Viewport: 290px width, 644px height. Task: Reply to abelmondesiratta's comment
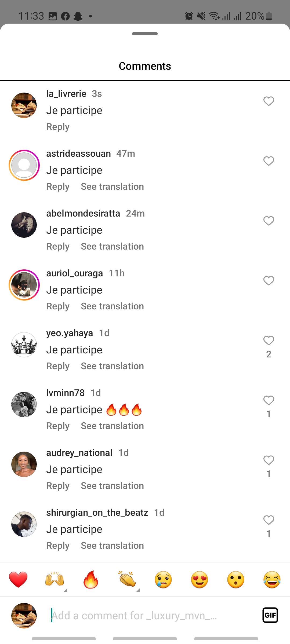(58, 246)
